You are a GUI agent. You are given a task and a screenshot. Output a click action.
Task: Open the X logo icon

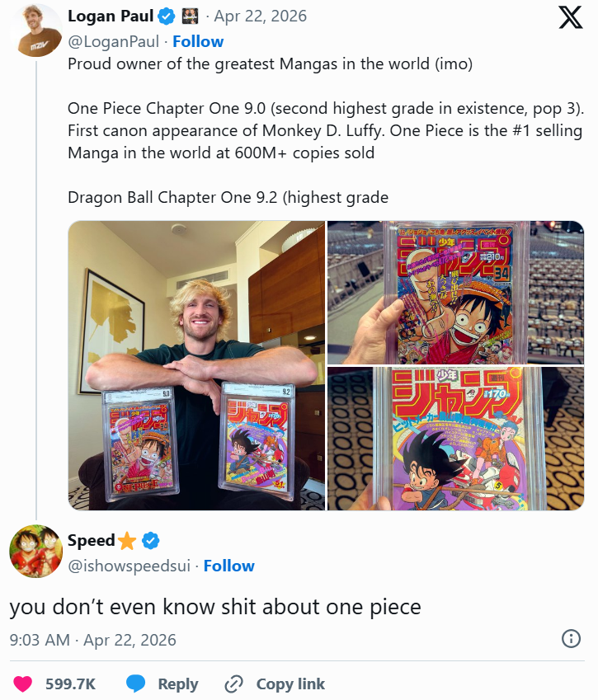tap(570, 17)
